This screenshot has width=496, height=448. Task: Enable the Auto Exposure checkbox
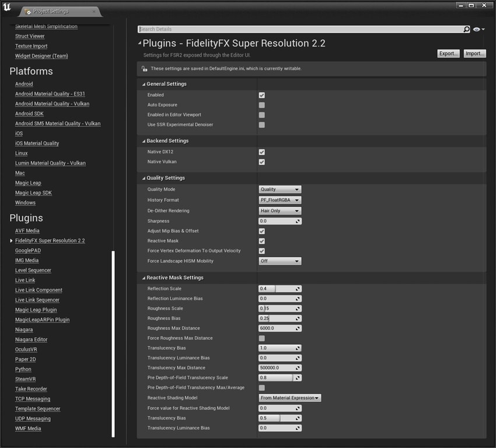262,105
